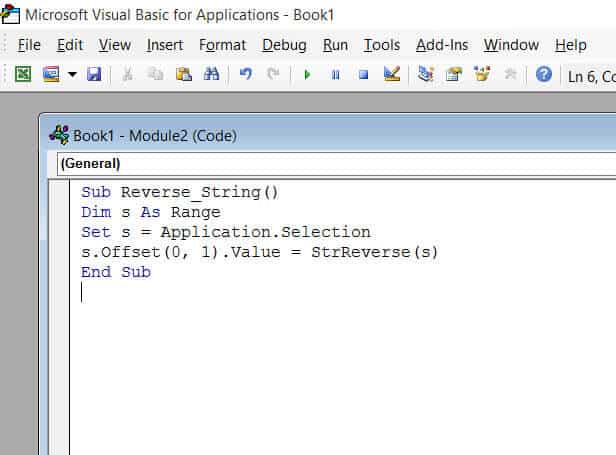
Task: Open the Properties Window icon
Action: tap(454, 74)
